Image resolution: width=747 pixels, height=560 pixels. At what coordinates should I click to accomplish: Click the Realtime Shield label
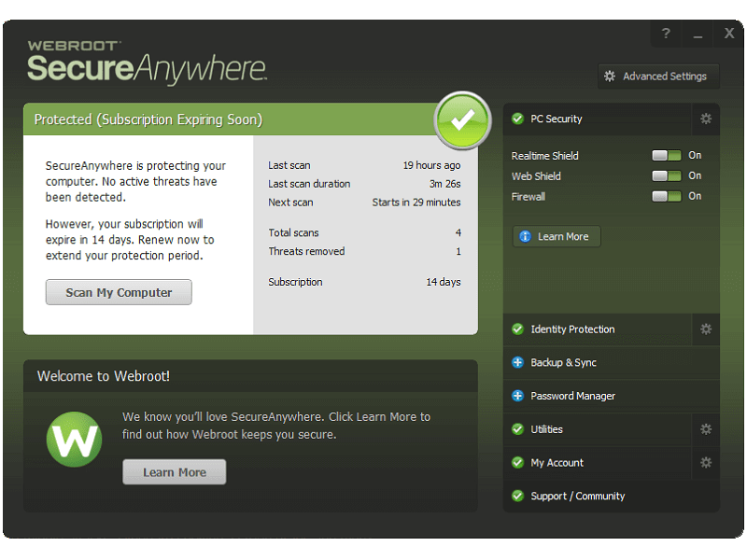544,156
